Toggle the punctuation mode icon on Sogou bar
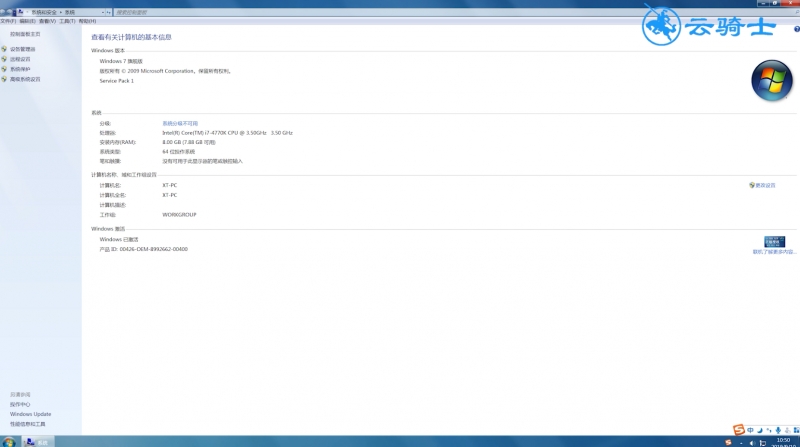 click(x=769, y=430)
